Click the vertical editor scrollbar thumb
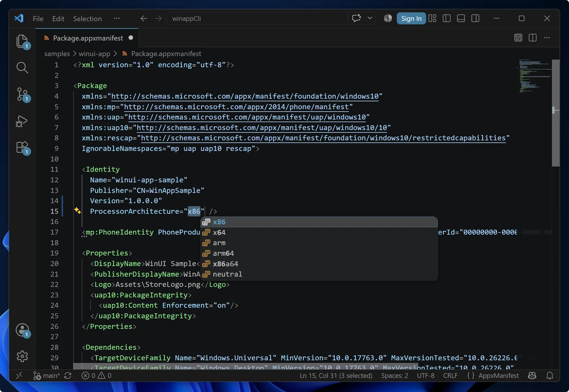 tap(555, 113)
